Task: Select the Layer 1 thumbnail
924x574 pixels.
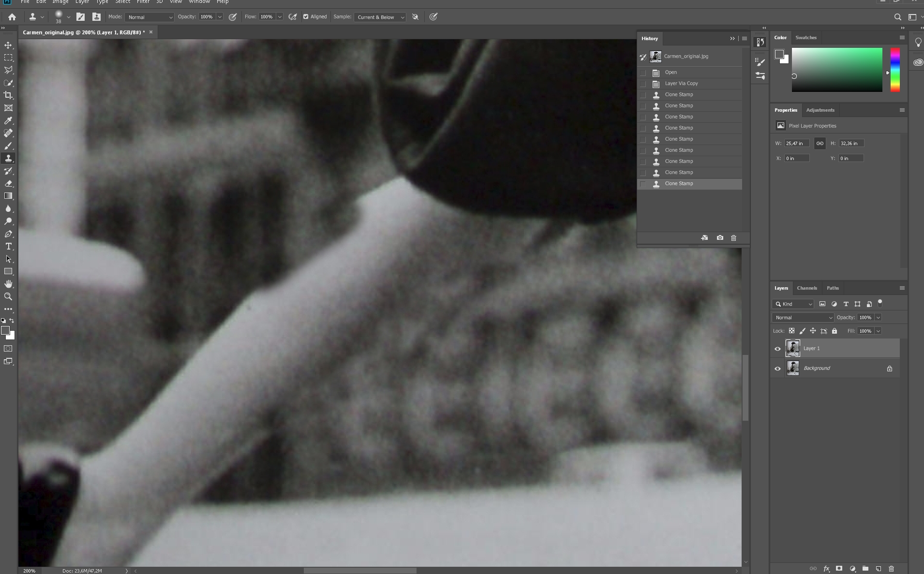Action: pyautogui.click(x=792, y=348)
